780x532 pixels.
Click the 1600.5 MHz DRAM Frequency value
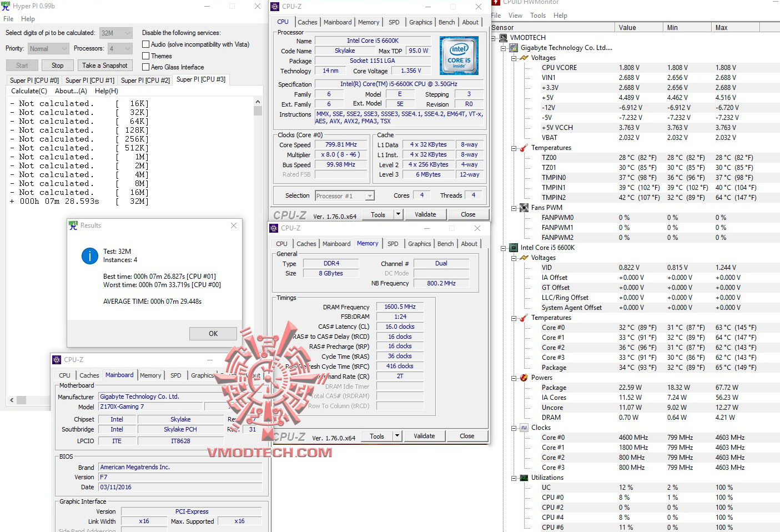(x=400, y=307)
